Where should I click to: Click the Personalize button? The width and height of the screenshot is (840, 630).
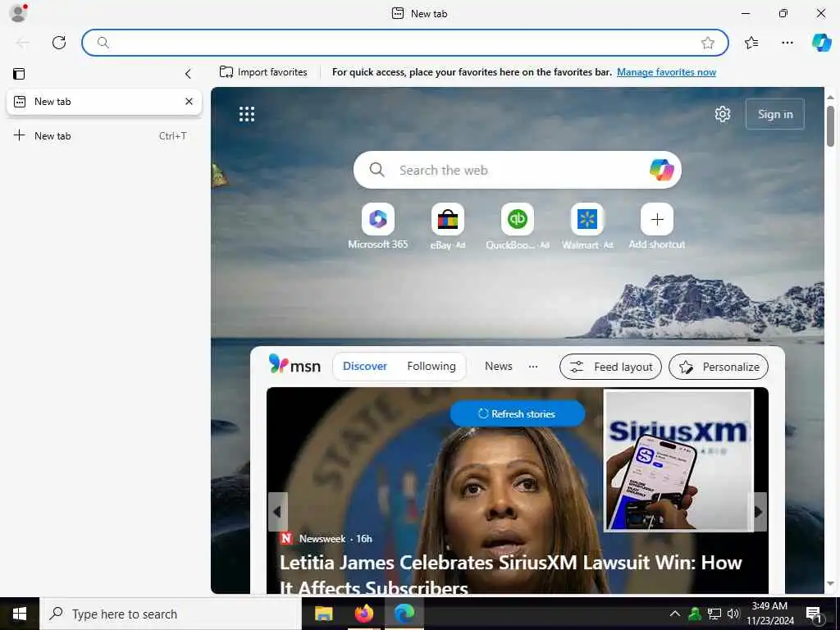click(x=719, y=367)
